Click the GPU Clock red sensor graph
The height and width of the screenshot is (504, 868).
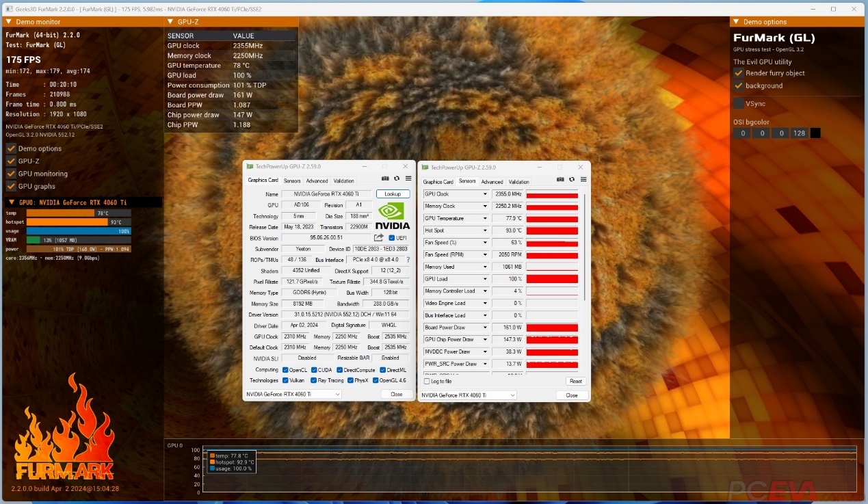[x=552, y=194]
